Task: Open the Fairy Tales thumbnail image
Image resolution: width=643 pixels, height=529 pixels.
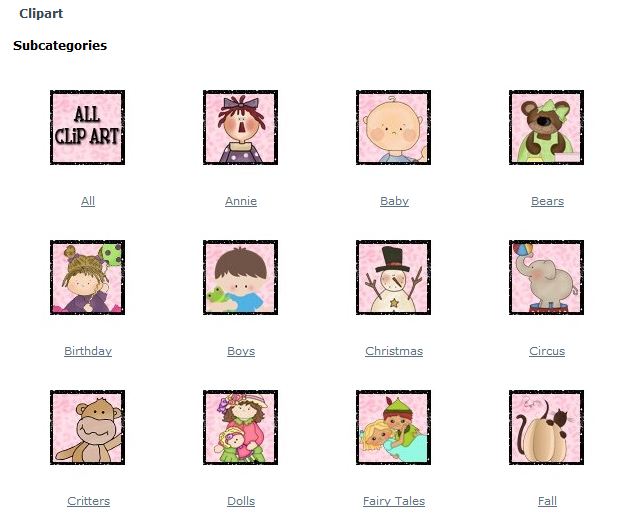Action: 393,427
